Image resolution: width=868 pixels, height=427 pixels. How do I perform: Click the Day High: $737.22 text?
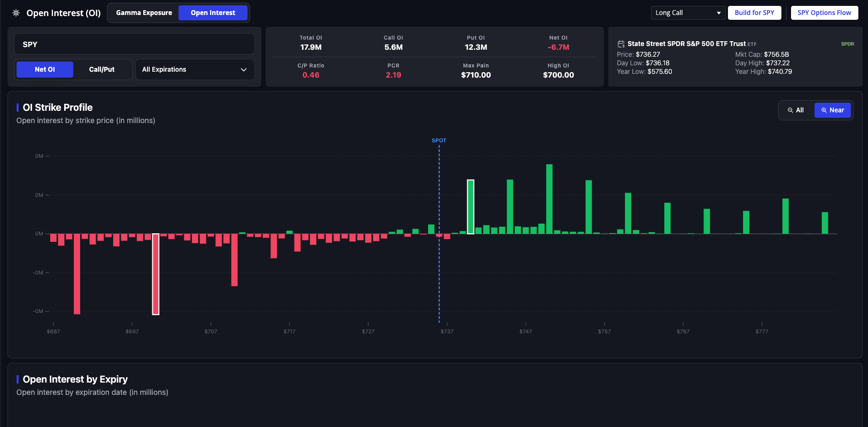[x=762, y=63]
